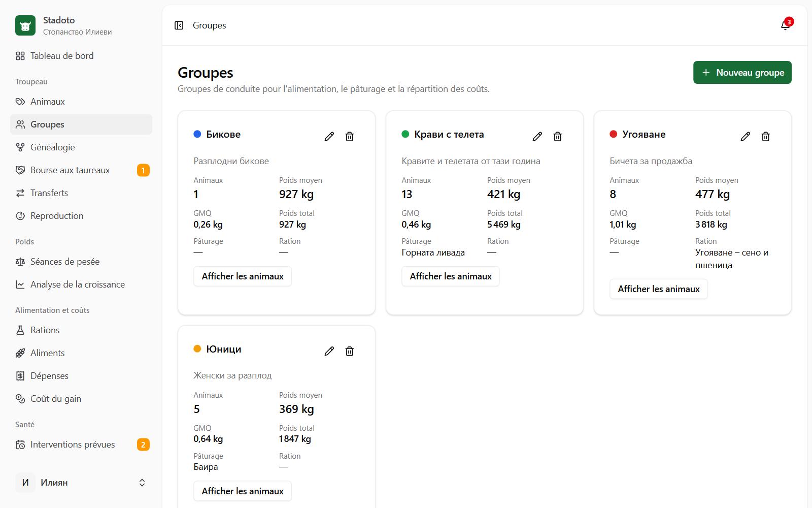This screenshot has width=812, height=508.
Task: Open Généalogie page
Action: point(81,147)
